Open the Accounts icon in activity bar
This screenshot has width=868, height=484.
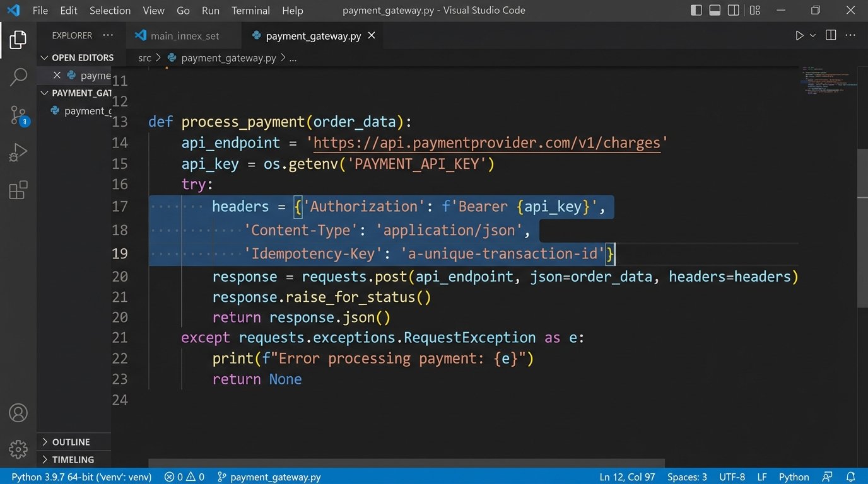[x=18, y=413]
